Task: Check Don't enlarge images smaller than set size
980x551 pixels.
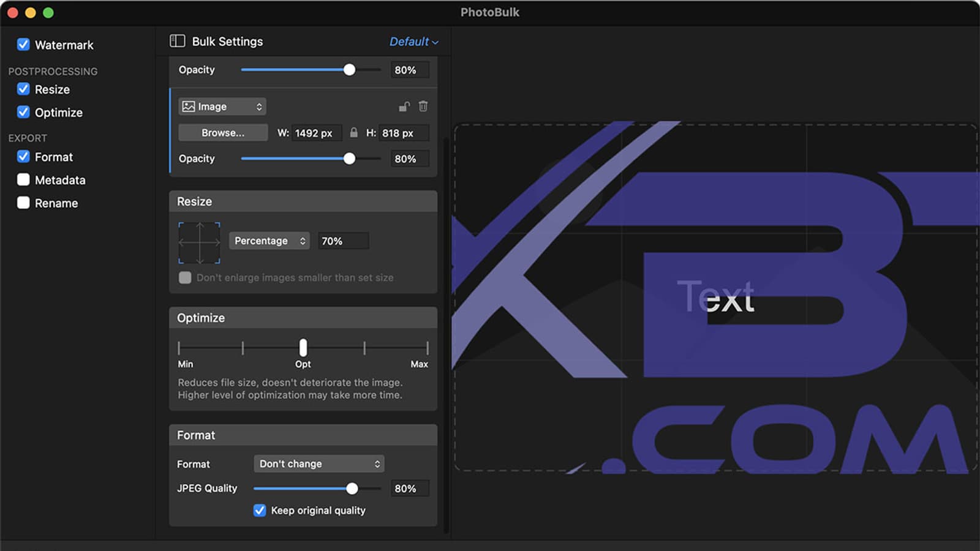Action: coord(185,277)
